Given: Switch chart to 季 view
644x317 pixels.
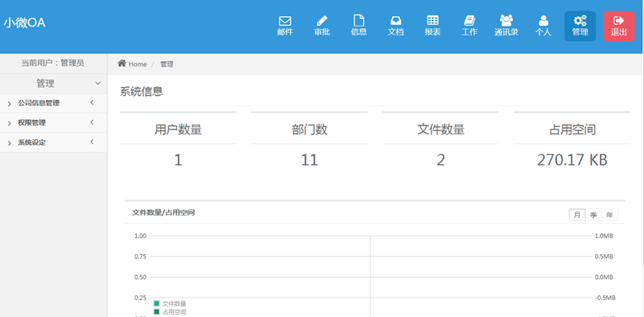Looking at the screenshot, I should tap(593, 215).
